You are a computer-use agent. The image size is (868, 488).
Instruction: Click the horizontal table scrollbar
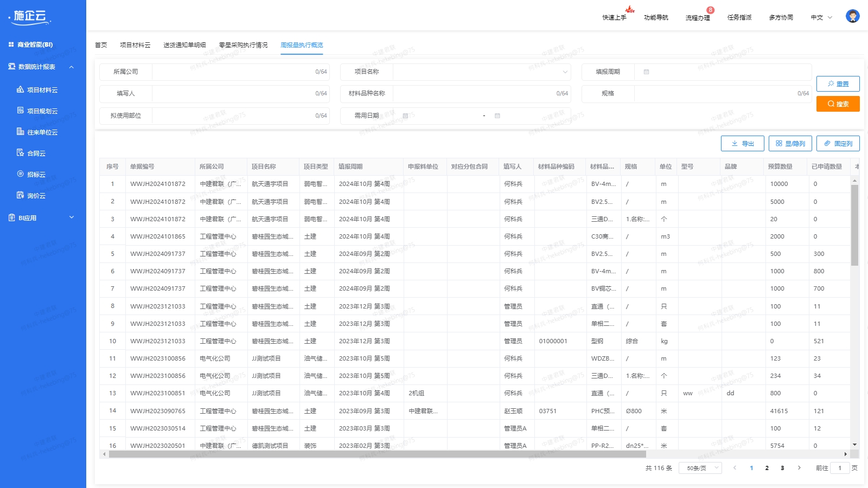pyautogui.click(x=380, y=454)
